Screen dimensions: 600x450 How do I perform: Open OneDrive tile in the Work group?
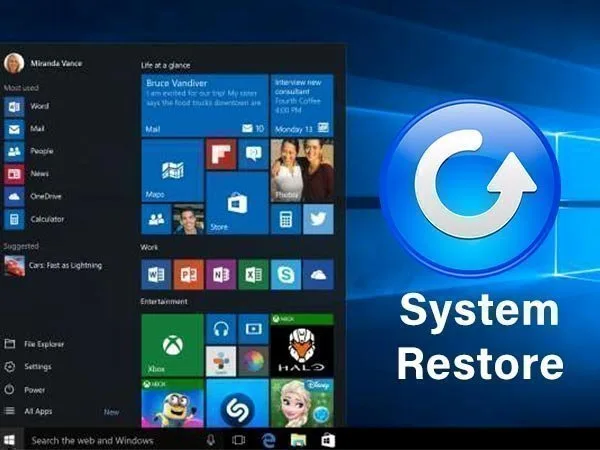click(x=318, y=275)
